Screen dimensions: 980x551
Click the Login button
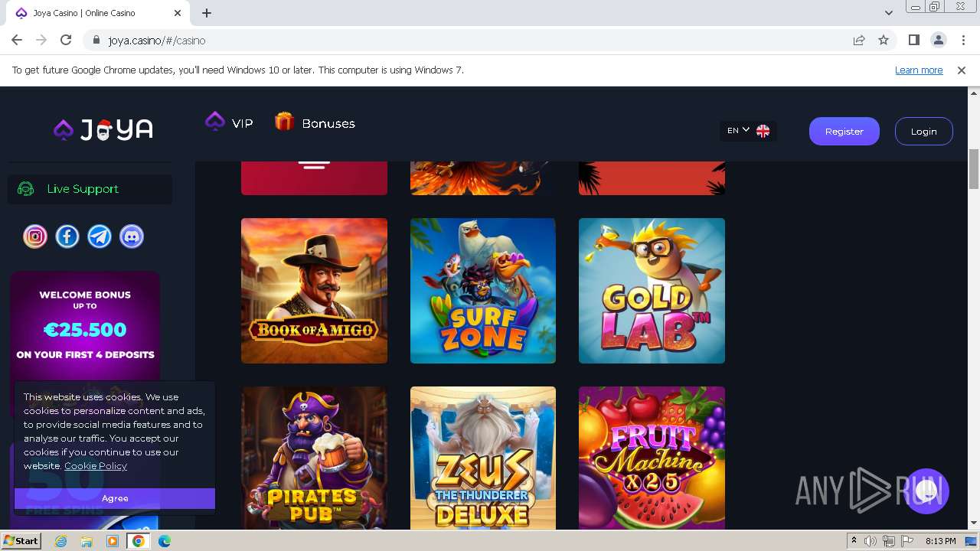click(924, 132)
